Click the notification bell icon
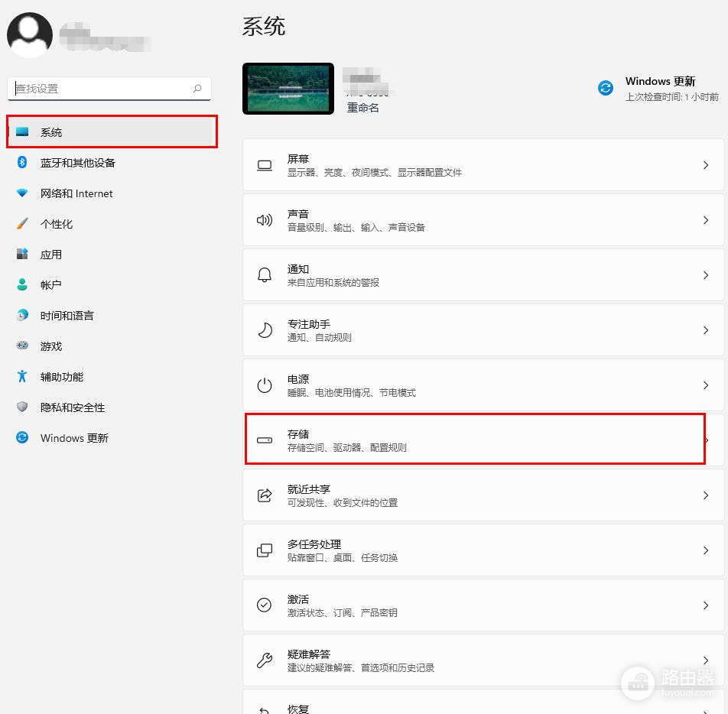 pos(265,275)
